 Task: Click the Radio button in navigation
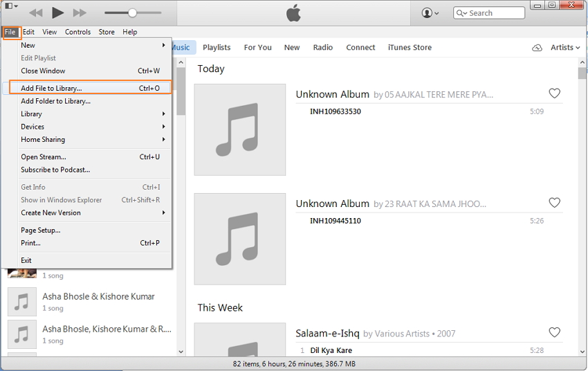coord(323,48)
